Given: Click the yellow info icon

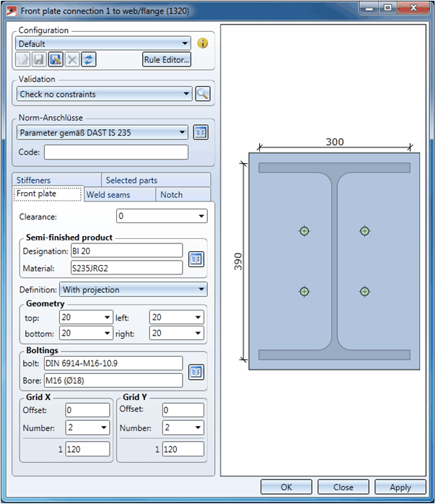Looking at the screenshot, I should point(202,43).
